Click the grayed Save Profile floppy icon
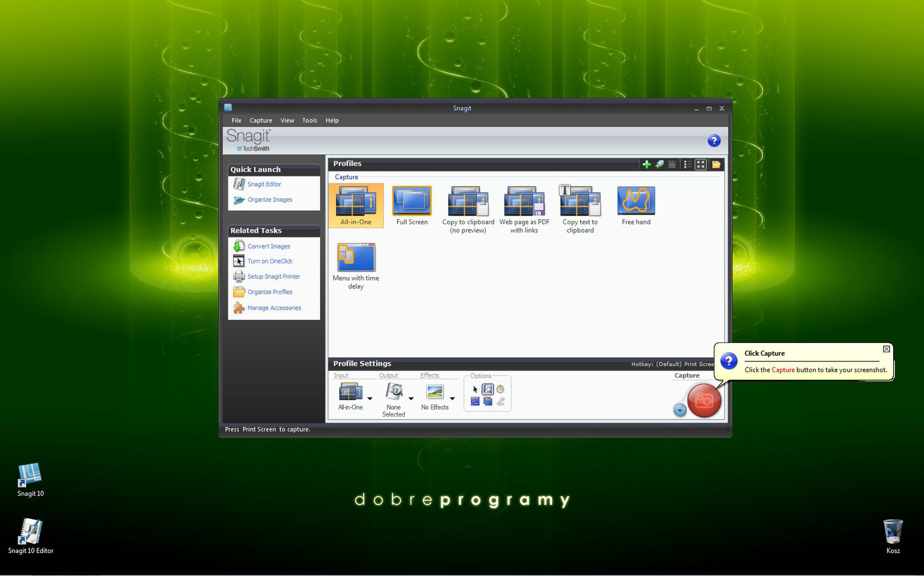This screenshot has height=576, width=924. coord(672,164)
